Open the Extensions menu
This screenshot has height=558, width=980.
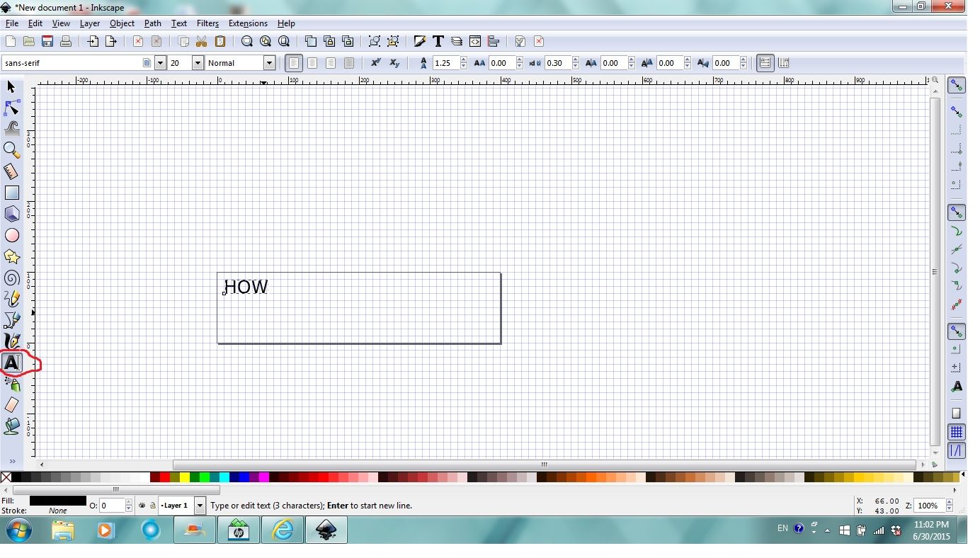pos(248,23)
